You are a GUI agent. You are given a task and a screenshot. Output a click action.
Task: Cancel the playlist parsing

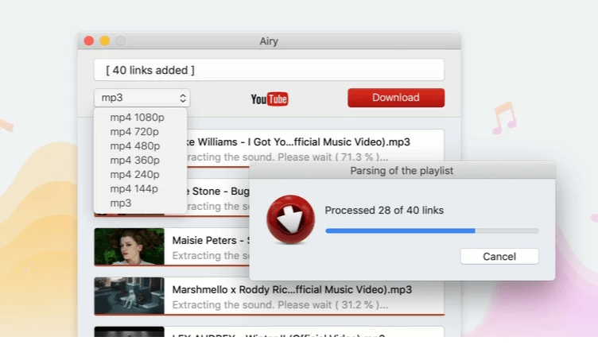point(499,257)
